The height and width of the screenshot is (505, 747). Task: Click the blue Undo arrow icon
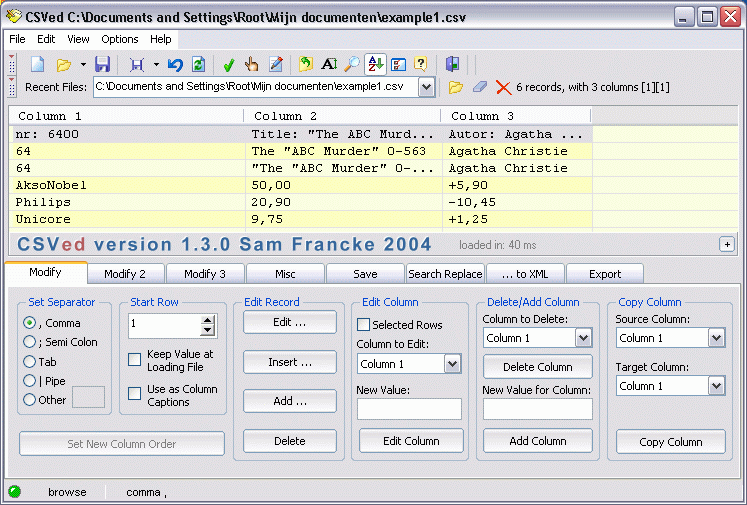pos(175,64)
